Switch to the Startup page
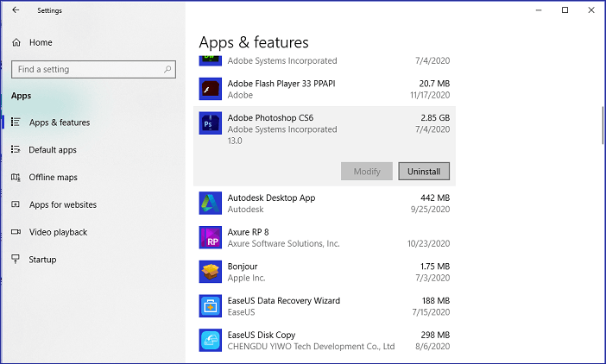This screenshot has height=364, width=606. (42, 260)
